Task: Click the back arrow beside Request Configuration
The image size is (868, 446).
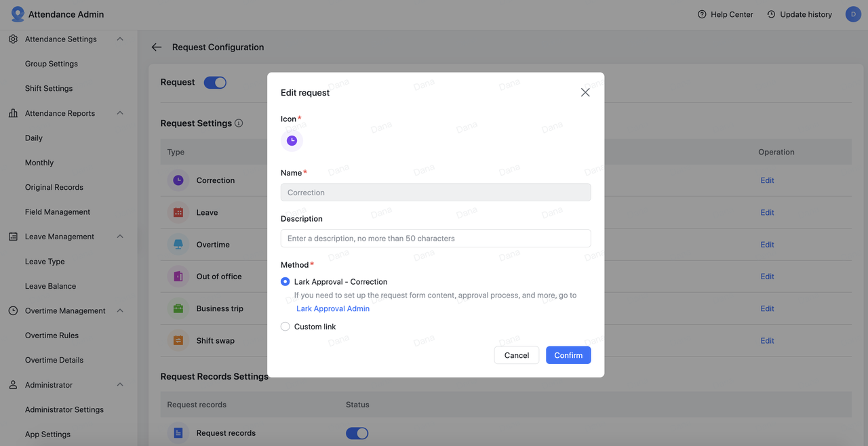Action: tap(157, 47)
